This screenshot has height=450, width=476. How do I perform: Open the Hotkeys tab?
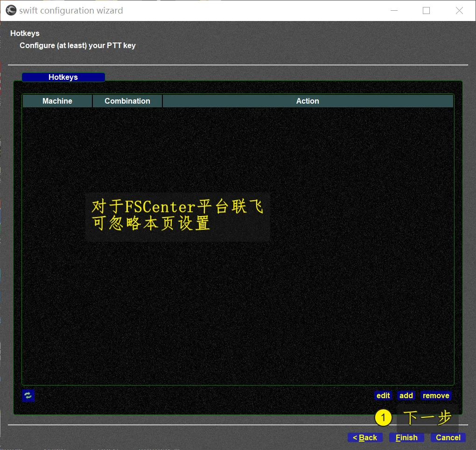63,77
